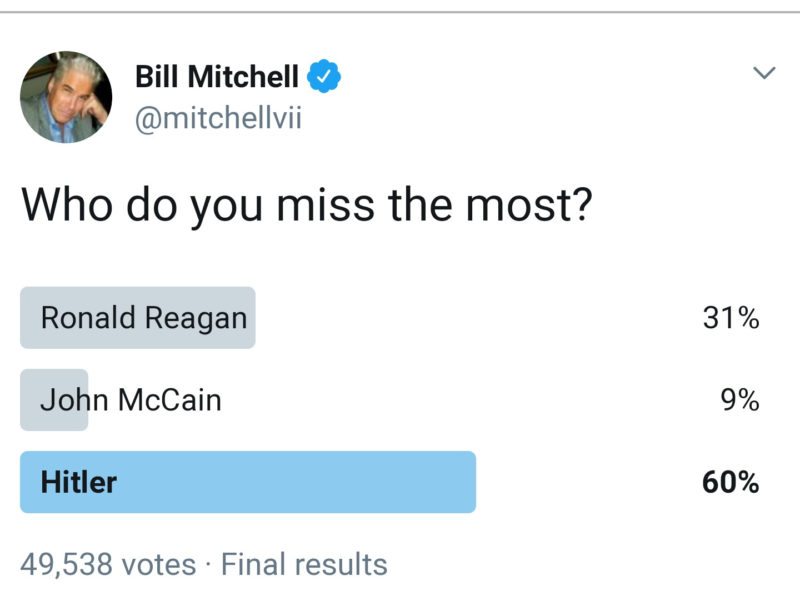800x601 pixels.
Task: Select the Hitler poll option label
Action: coord(78,482)
